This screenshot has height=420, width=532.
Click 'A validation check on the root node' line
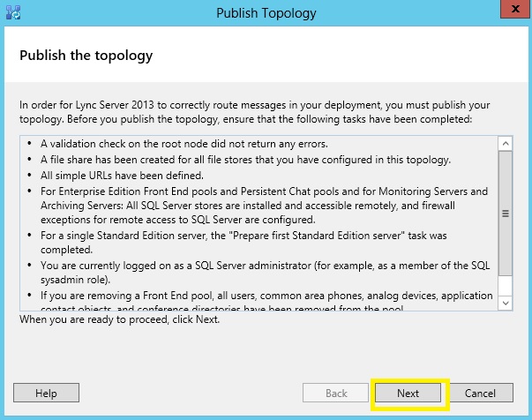[184, 144]
